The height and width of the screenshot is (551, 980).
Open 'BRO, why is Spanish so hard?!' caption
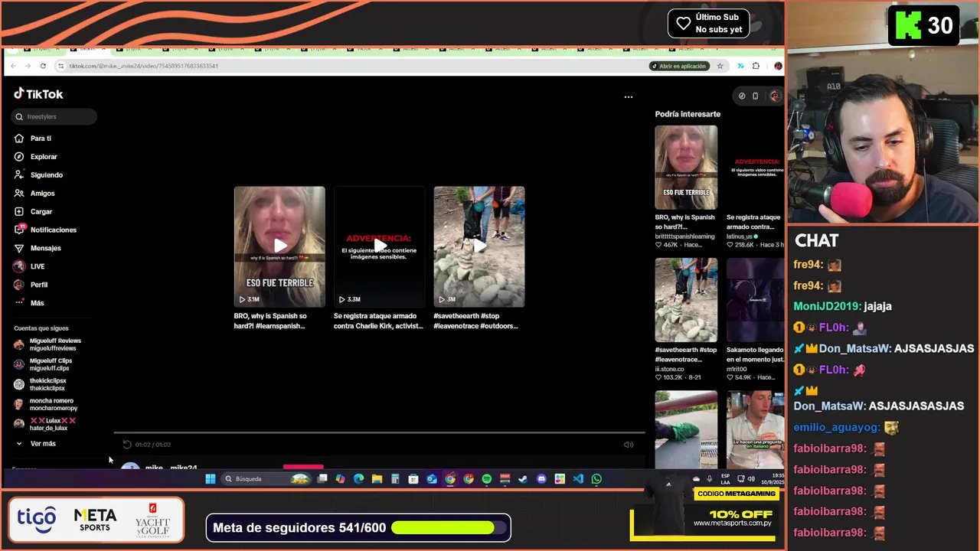click(270, 321)
